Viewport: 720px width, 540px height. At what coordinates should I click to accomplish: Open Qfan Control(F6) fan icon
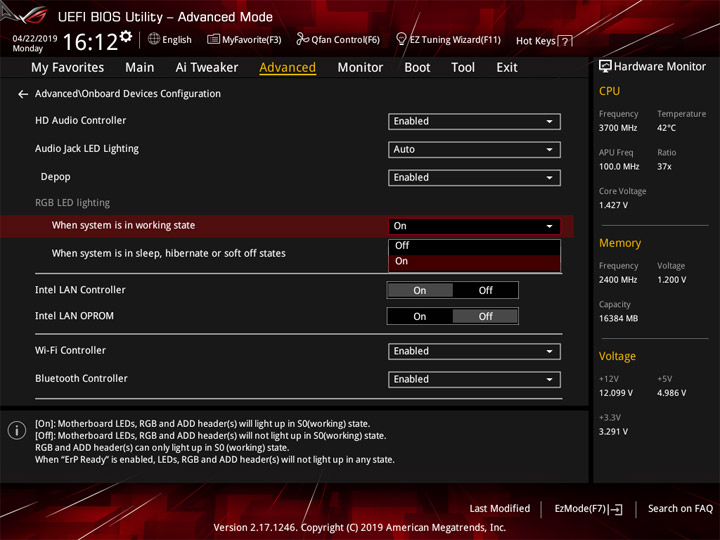(x=302, y=39)
